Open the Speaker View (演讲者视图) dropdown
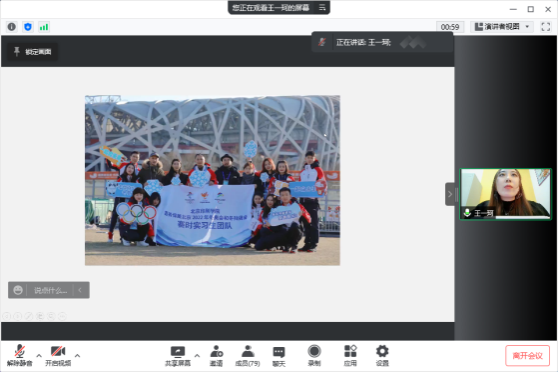Viewport: 558px width, 372px height. [502, 27]
